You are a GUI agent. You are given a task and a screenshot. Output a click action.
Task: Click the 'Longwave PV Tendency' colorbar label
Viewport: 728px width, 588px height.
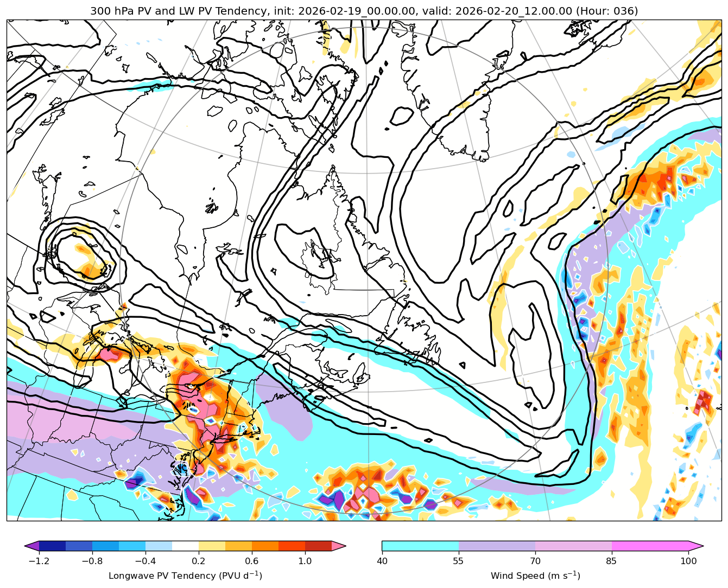click(185, 576)
